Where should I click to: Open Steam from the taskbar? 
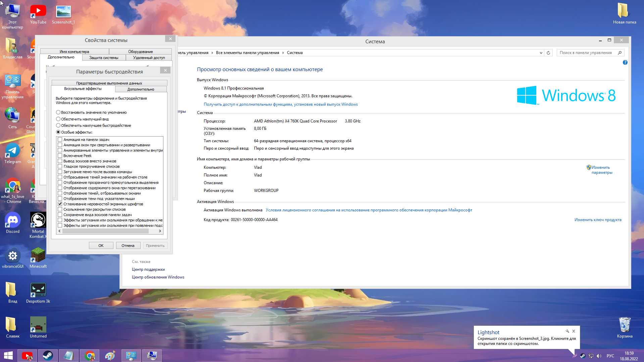pyautogui.click(x=48, y=356)
